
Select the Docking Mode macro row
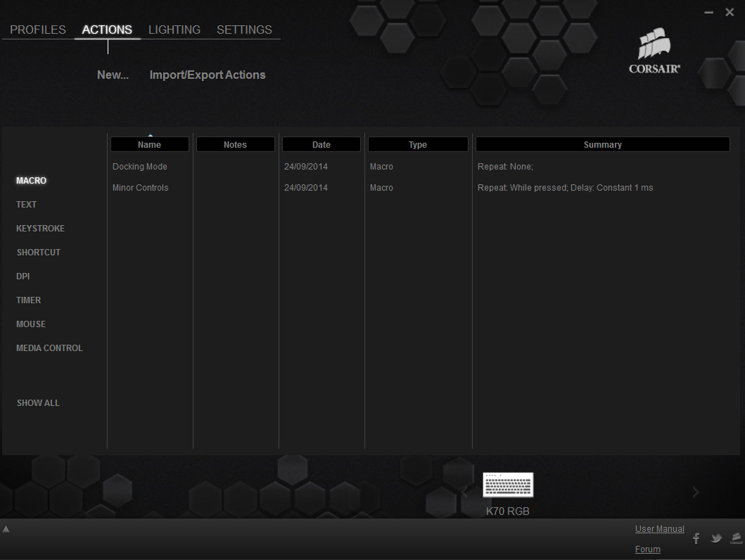pyautogui.click(x=140, y=167)
